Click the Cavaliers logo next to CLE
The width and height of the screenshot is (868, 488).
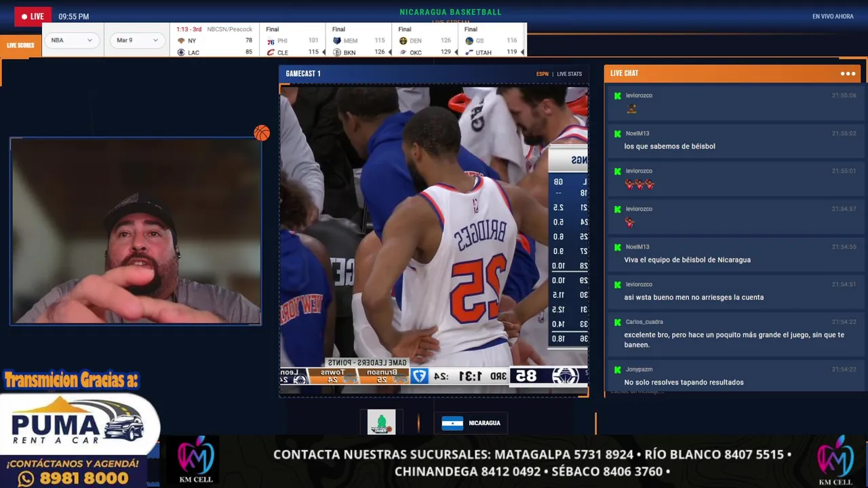point(271,52)
